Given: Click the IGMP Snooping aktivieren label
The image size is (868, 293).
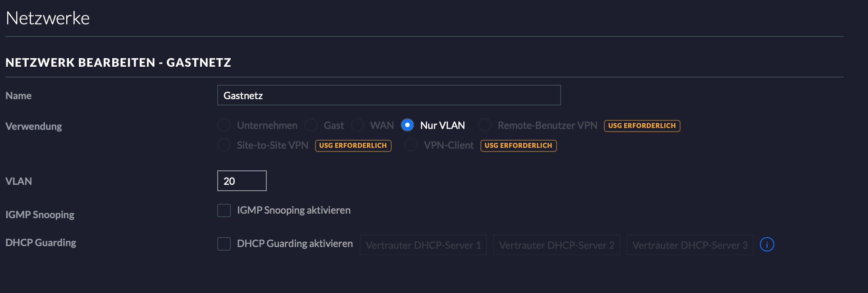Looking at the screenshot, I should pyautogui.click(x=294, y=211).
